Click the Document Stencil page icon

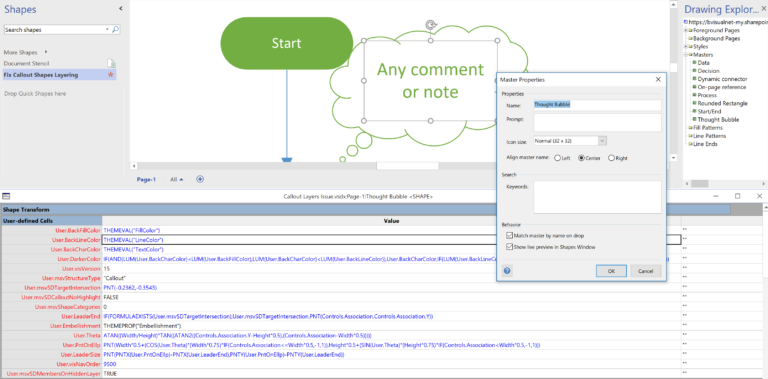(111, 63)
